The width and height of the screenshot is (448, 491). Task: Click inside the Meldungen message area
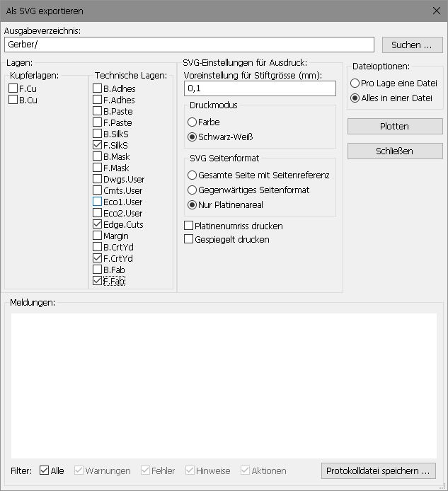224,386
